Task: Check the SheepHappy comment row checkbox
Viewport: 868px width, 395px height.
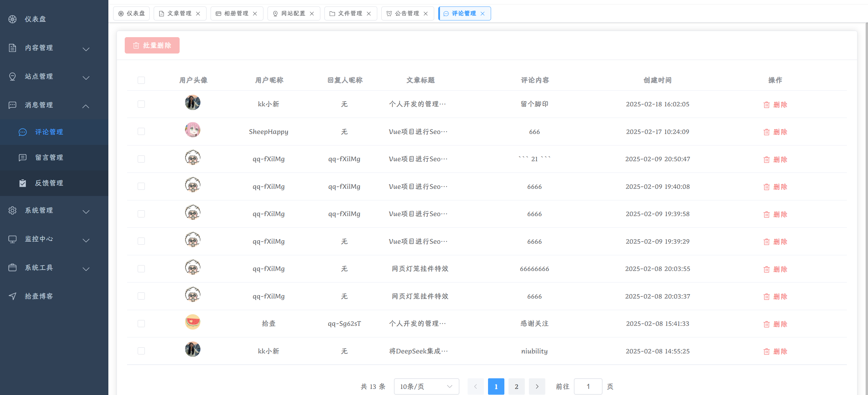Action: [141, 132]
